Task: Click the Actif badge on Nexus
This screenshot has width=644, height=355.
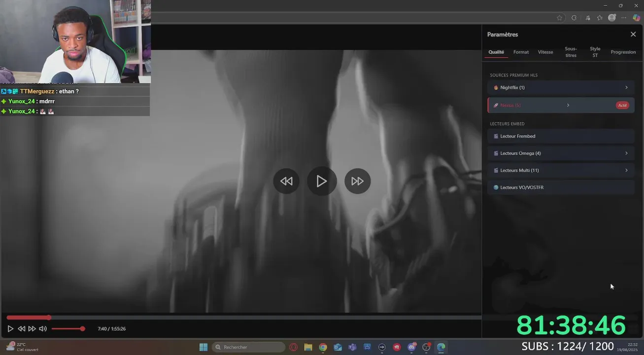Action: 623,105
